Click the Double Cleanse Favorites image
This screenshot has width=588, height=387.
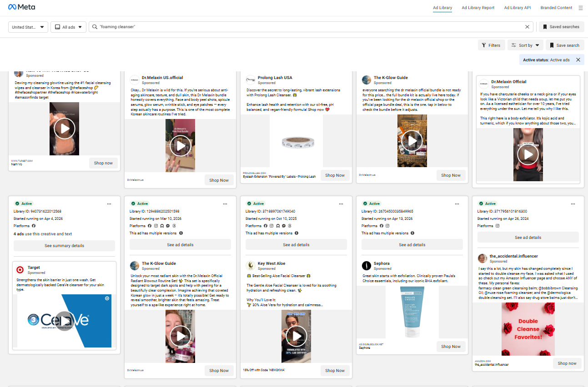(528, 329)
